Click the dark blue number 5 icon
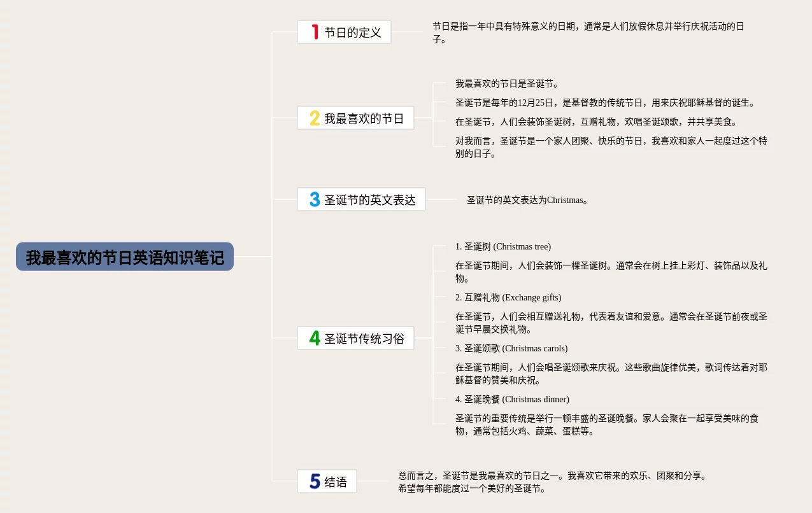Screen dimensions: 812x513 pos(315,481)
